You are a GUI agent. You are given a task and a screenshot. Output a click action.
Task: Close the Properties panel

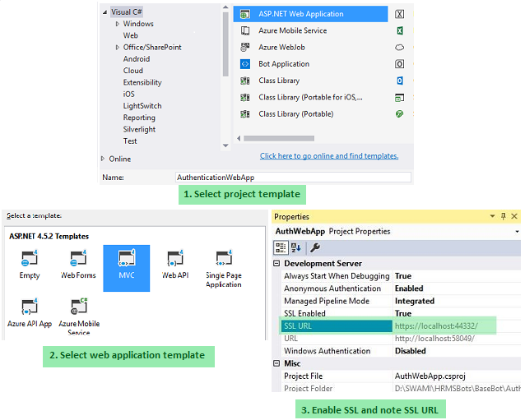[514, 216]
